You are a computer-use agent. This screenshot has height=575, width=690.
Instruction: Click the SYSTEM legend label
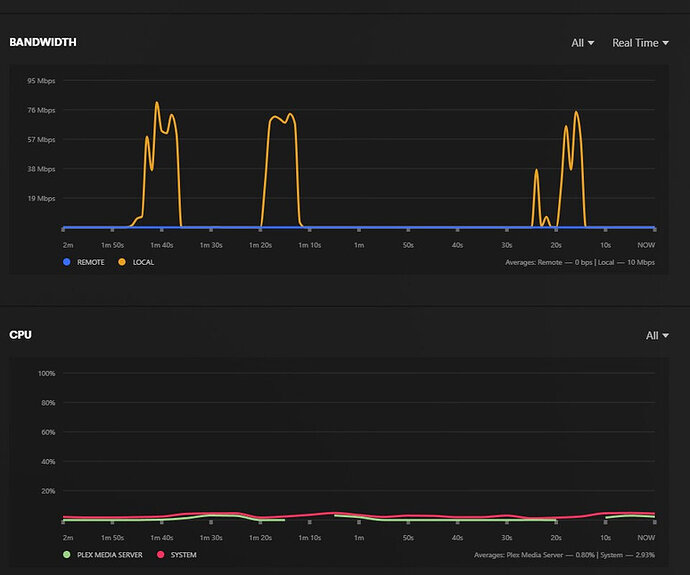tap(184, 555)
